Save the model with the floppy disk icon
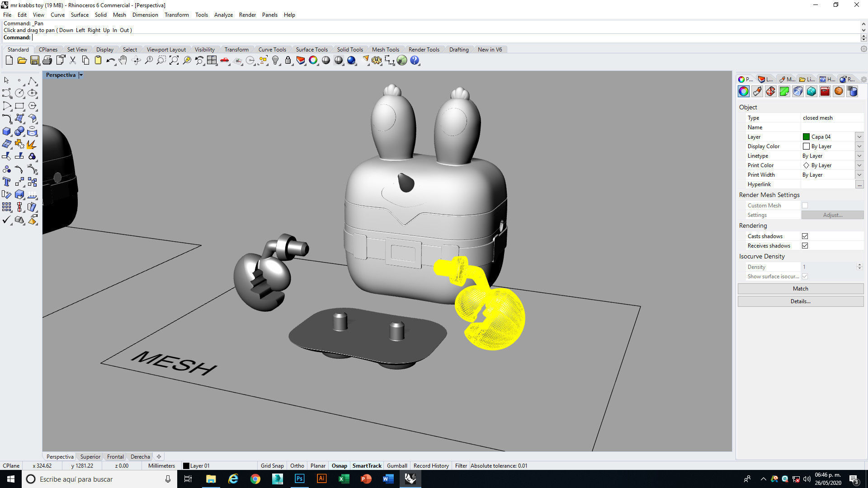Image resolution: width=868 pixels, height=488 pixels. tap(34, 60)
